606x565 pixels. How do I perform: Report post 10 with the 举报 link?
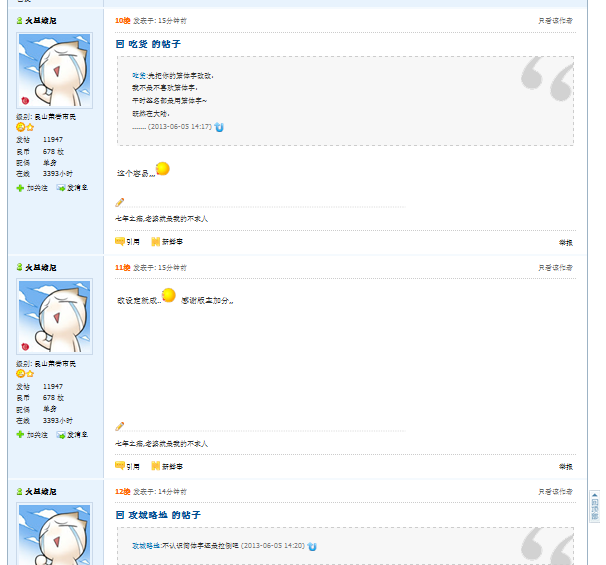566,243
